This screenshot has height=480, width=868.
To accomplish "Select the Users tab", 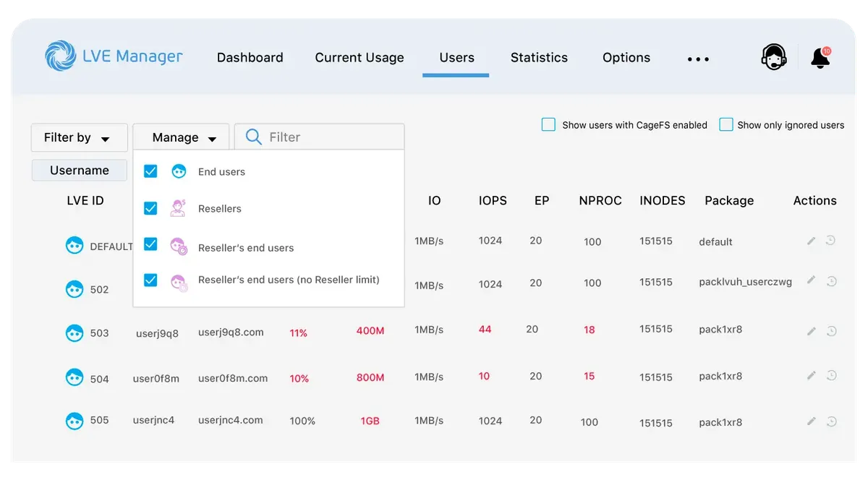I will tap(457, 58).
